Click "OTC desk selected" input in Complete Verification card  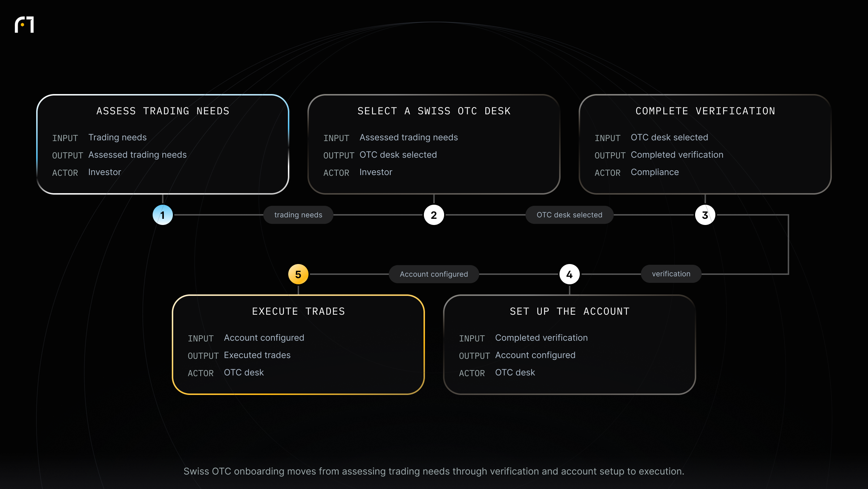pyautogui.click(x=669, y=137)
